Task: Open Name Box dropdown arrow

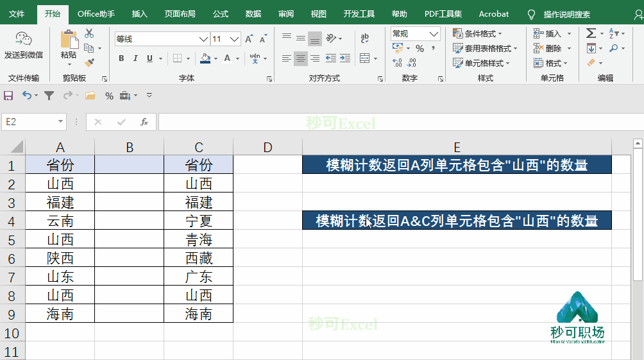Action: 60,122
